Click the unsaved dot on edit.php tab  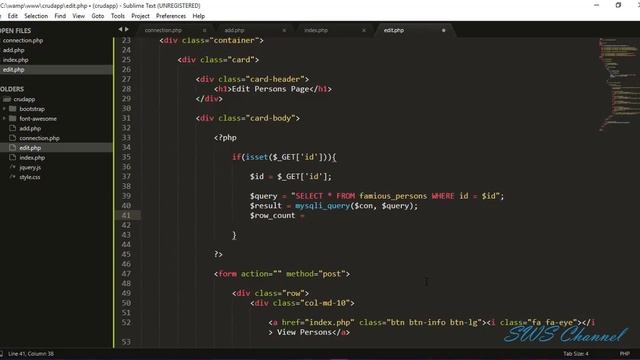(444, 30)
